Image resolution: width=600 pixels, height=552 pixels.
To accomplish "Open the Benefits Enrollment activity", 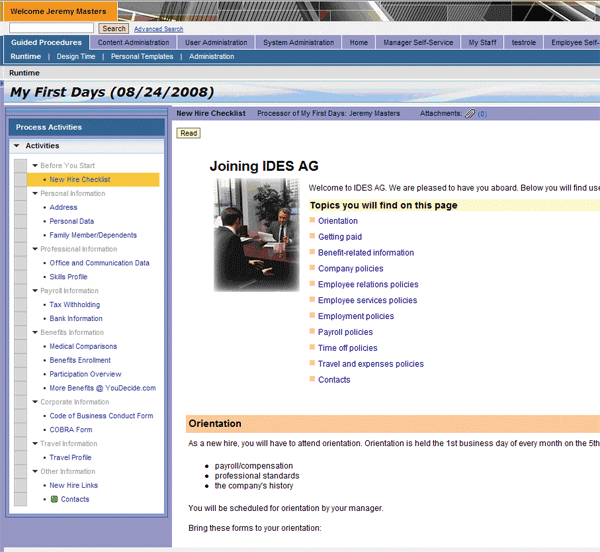I will (80, 360).
